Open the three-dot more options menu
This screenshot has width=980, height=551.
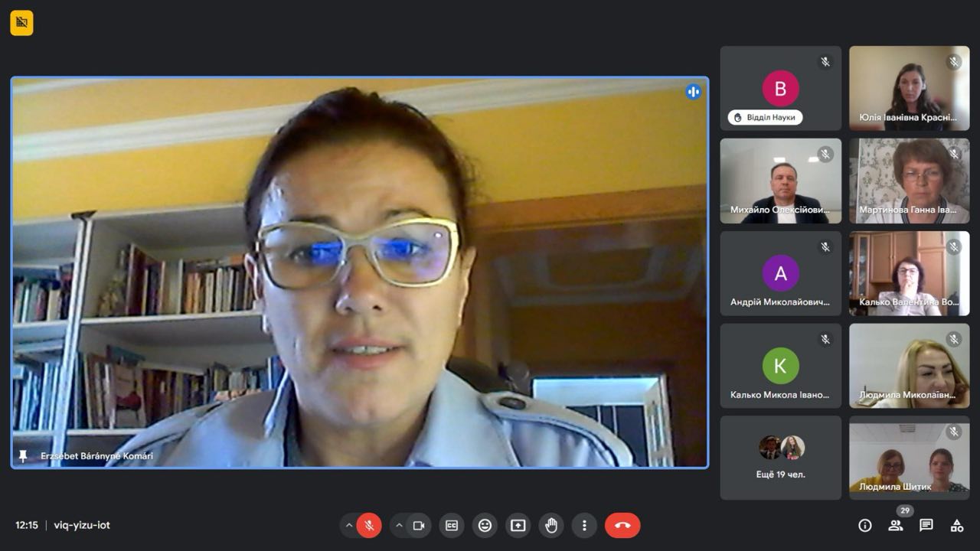coord(584,525)
